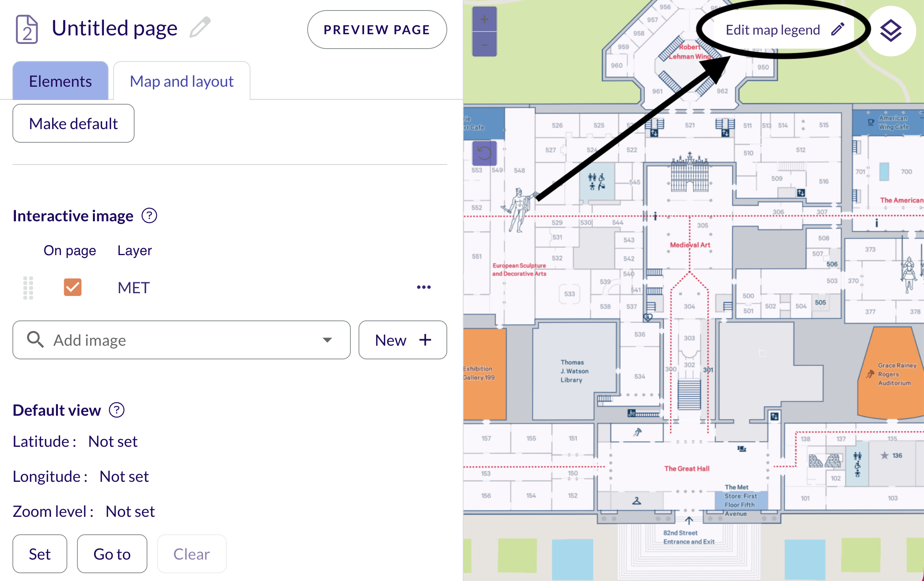Switch to the Map and layout tab
Image resolution: width=924 pixels, height=581 pixels.
point(182,81)
